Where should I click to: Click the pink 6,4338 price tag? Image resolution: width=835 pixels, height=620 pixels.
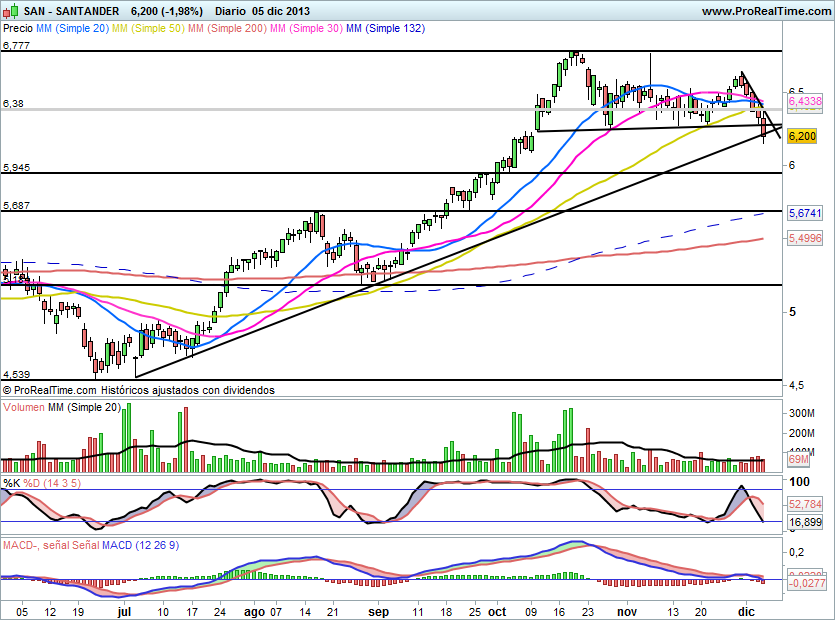pyautogui.click(x=805, y=101)
